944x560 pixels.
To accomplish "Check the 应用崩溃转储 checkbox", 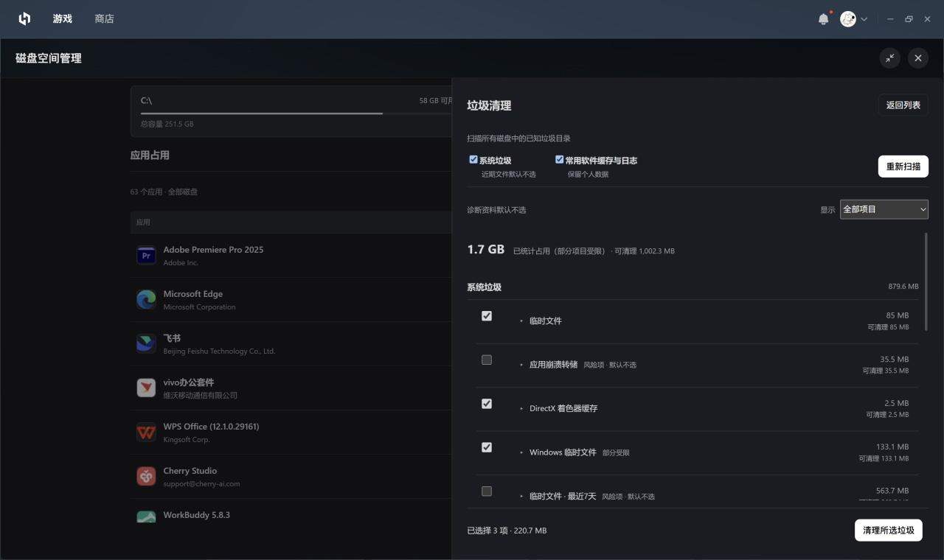I will tap(487, 360).
